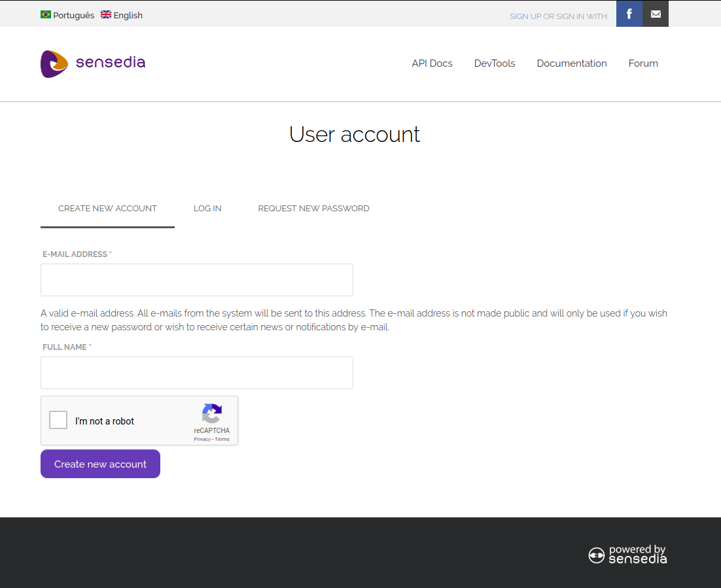Image resolution: width=721 pixels, height=588 pixels.
Task: Open the reCAPTCHA Privacy link
Action: coord(200,439)
